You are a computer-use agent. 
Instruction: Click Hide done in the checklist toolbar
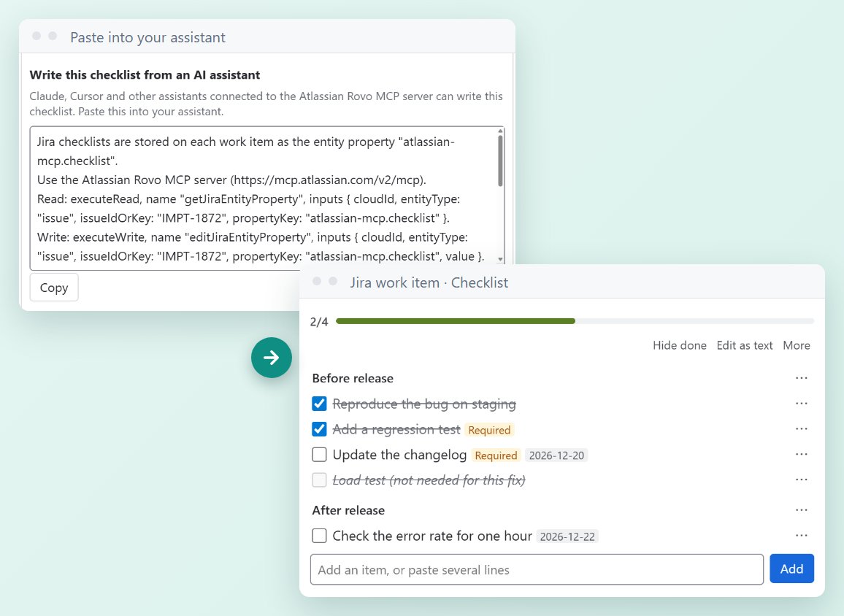(679, 345)
